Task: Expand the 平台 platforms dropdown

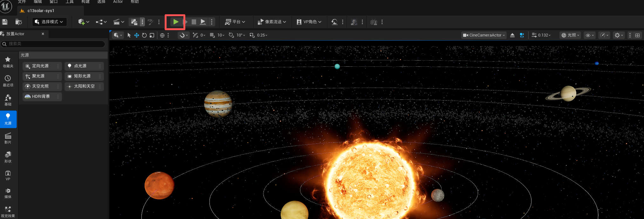Action: [x=235, y=22]
